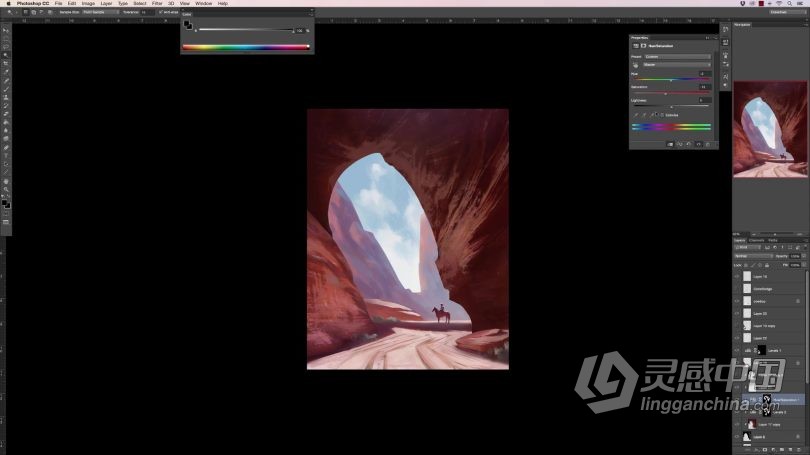Click the Add to Sample eyedropper

coord(644,115)
